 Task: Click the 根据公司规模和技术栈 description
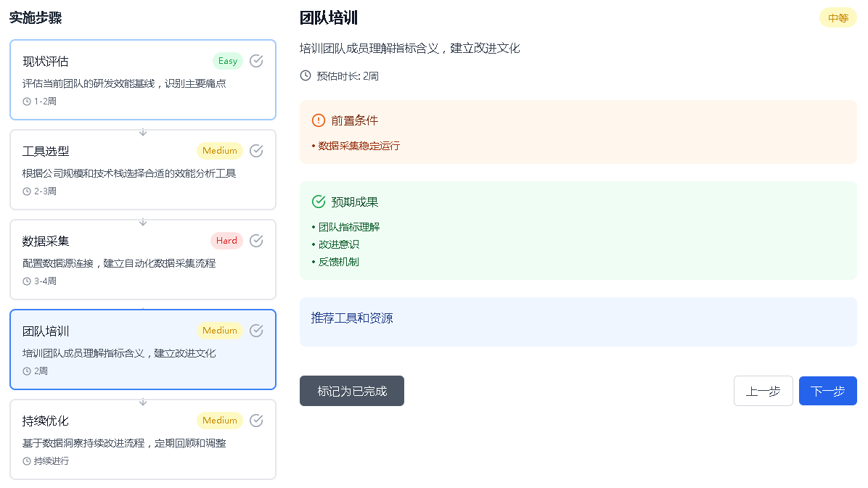pos(129,174)
